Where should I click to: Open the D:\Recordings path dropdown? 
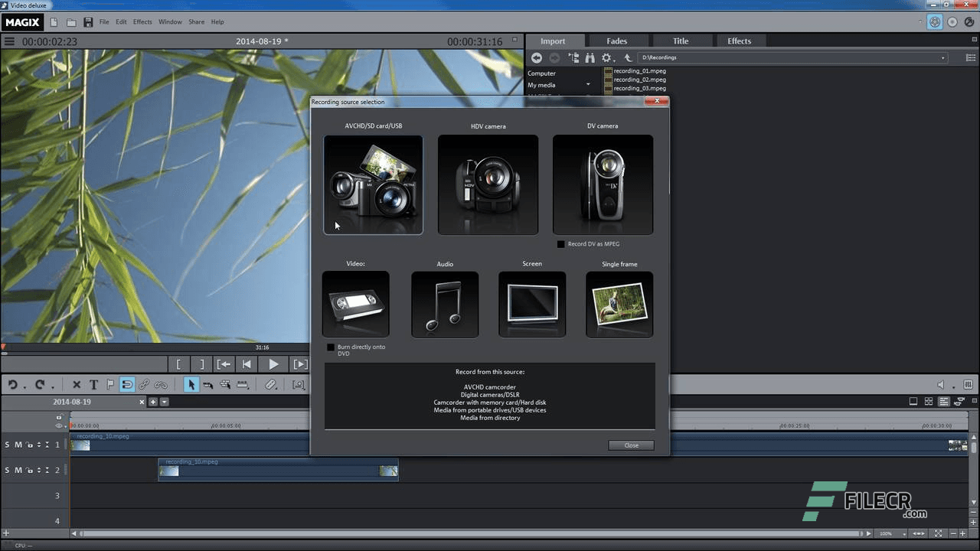pyautogui.click(x=943, y=57)
